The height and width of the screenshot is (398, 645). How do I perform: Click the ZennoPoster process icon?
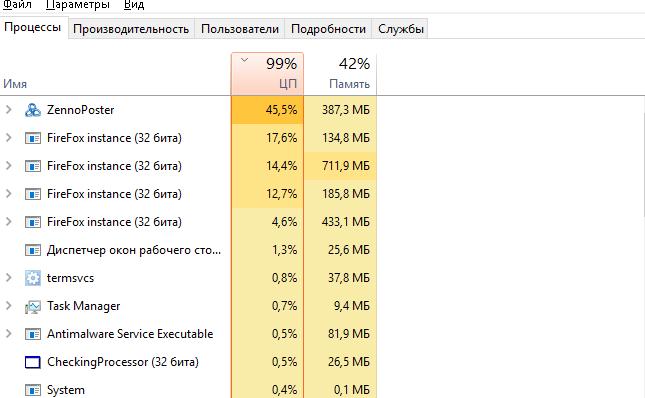[33, 110]
